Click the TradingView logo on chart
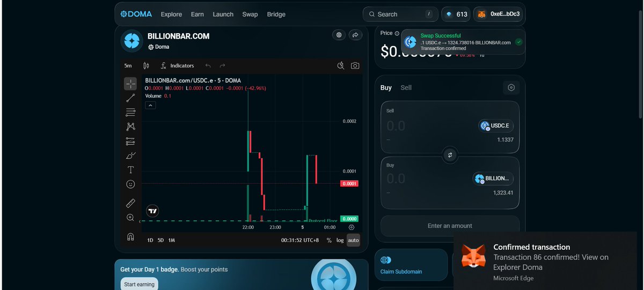Image resolution: width=644 pixels, height=290 pixels. point(152,211)
